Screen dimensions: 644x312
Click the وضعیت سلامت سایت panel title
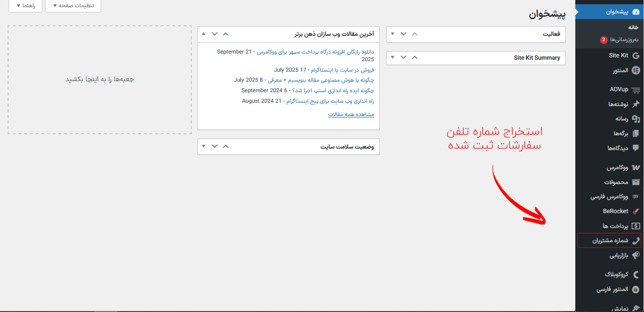[347, 147]
